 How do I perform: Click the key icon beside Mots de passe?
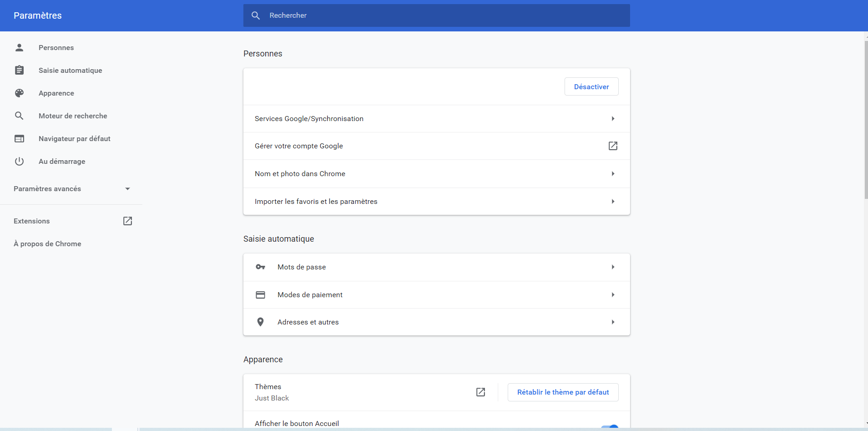pyautogui.click(x=260, y=267)
